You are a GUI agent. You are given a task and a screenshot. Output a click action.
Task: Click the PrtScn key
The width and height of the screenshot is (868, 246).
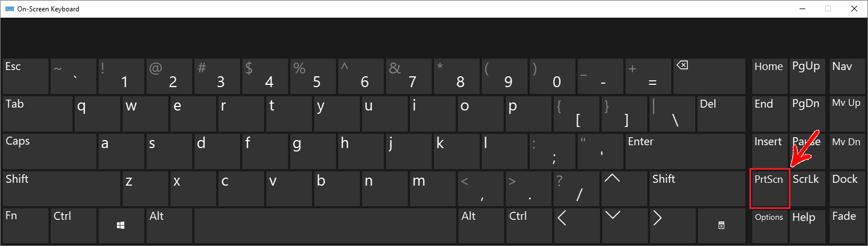[769, 188]
